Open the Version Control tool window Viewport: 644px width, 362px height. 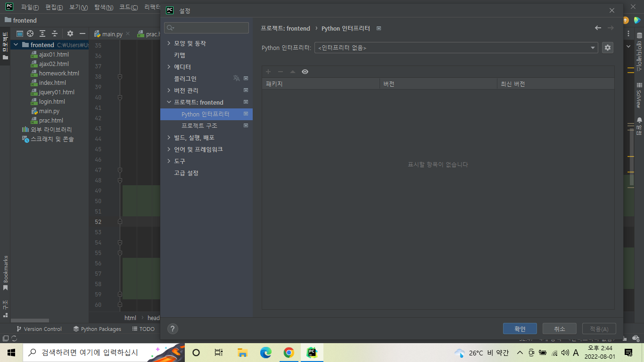pyautogui.click(x=39, y=329)
